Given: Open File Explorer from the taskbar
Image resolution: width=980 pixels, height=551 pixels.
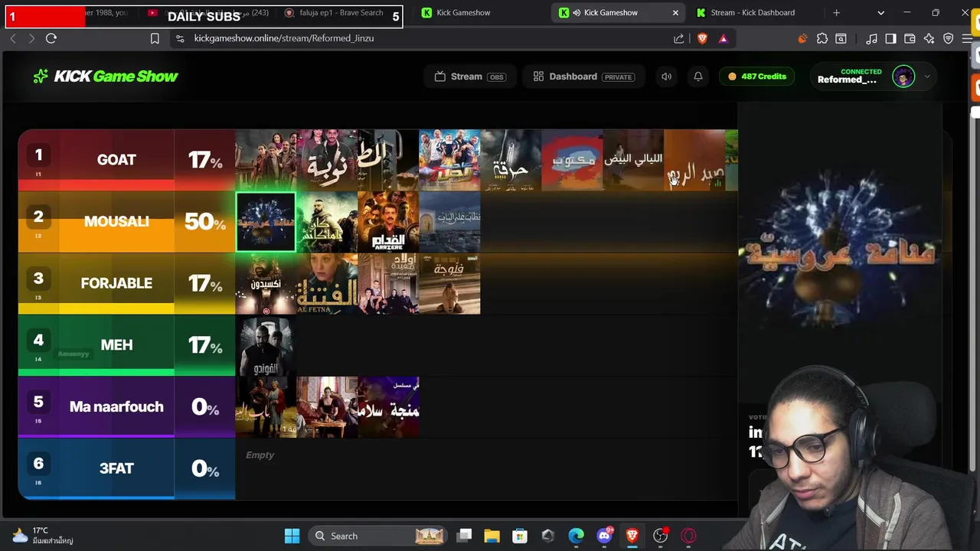Looking at the screenshot, I should (492, 536).
